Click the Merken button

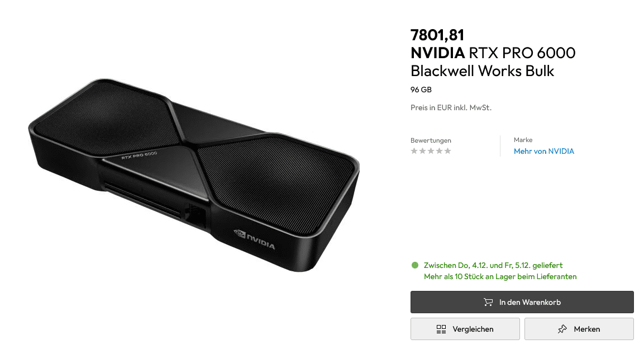pyautogui.click(x=579, y=329)
